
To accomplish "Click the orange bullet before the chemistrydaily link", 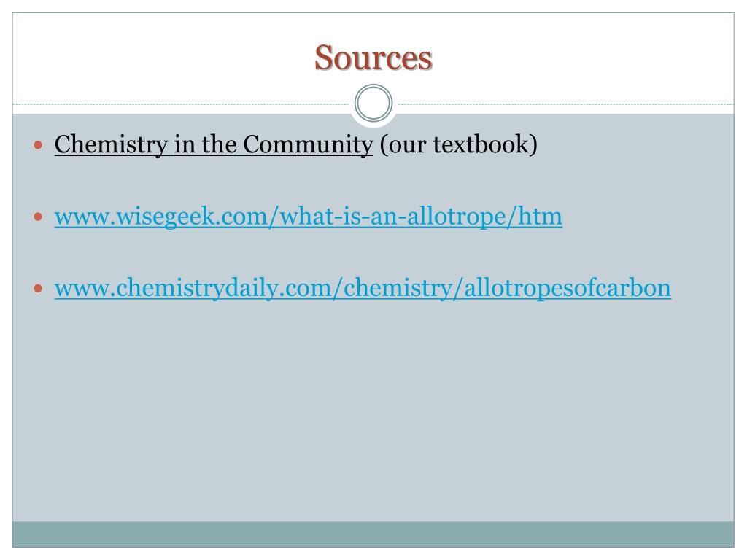I will point(39,289).
